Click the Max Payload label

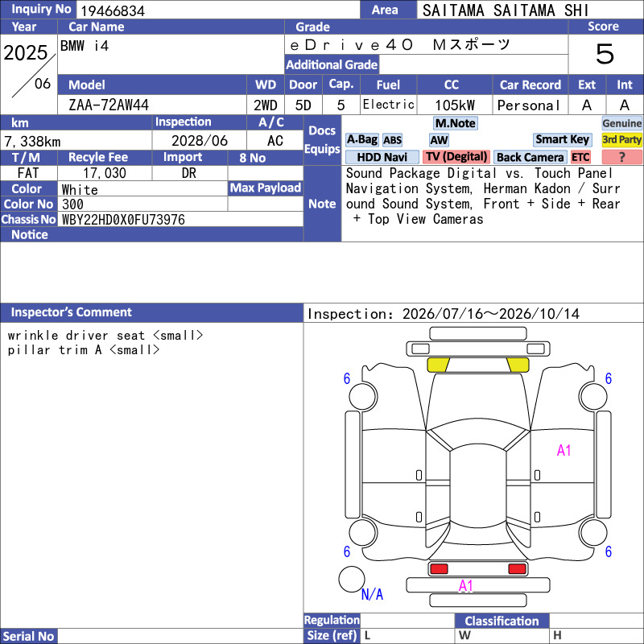pyautogui.click(x=266, y=188)
